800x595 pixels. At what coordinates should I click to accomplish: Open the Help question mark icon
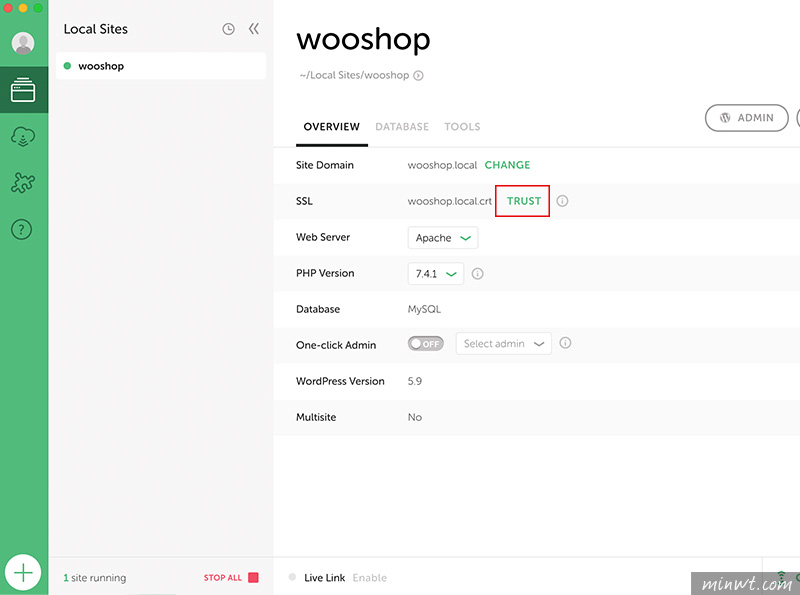21,229
